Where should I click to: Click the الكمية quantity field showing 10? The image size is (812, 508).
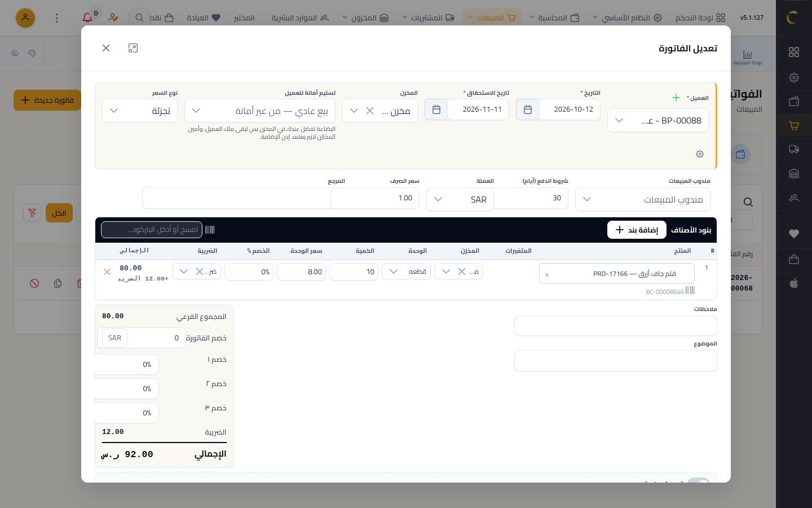(x=354, y=271)
